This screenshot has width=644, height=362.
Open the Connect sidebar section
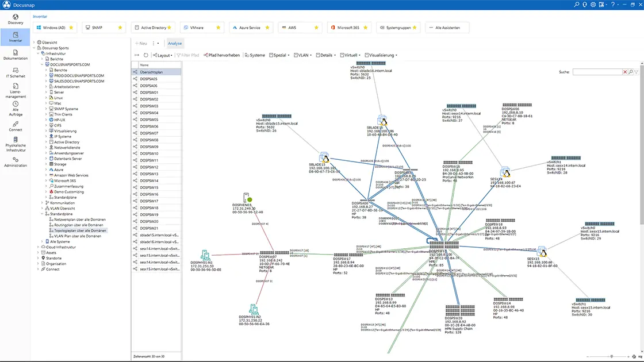15,126
